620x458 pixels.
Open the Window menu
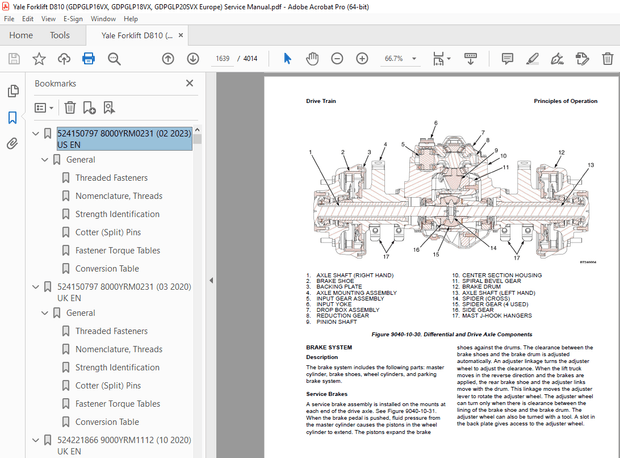point(103,19)
